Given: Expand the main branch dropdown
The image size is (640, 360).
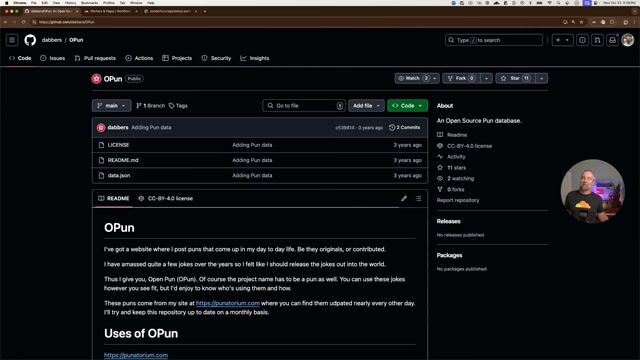Looking at the screenshot, I should point(111,106).
